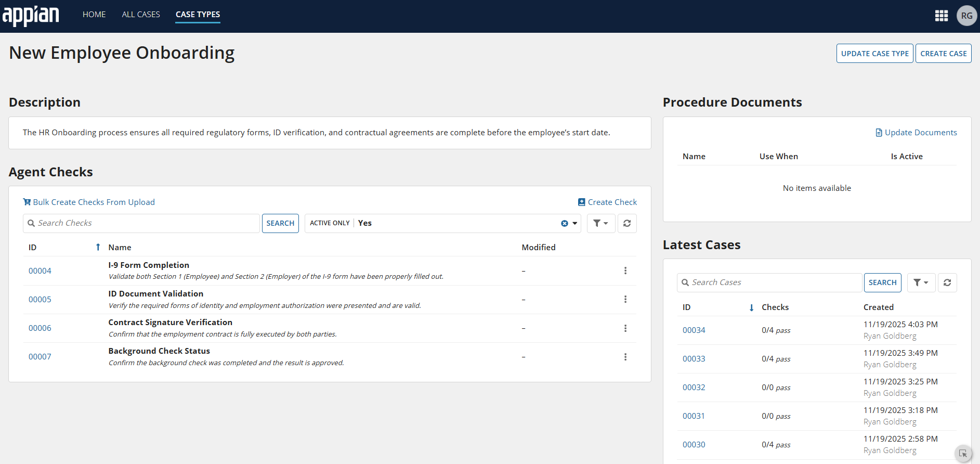Open Latest Cases filter options dropdown
Image resolution: width=980 pixels, height=464 pixels.
coord(921,282)
